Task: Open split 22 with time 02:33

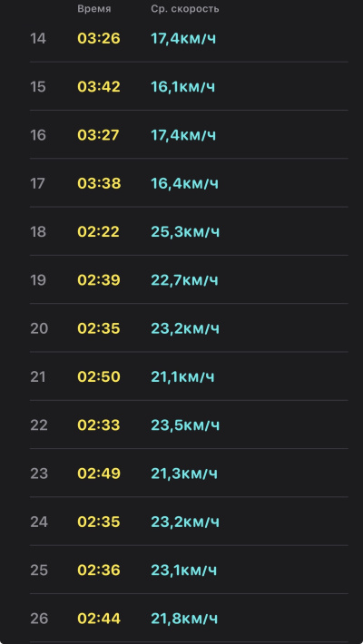Action: coord(189,424)
